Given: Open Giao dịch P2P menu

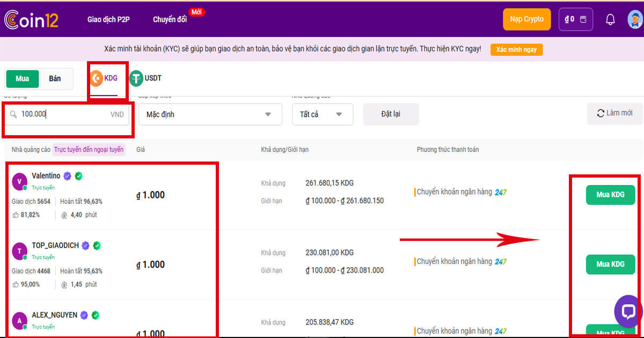Looking at the screenshot, I should pyautogui.click(x=108, y=19).
